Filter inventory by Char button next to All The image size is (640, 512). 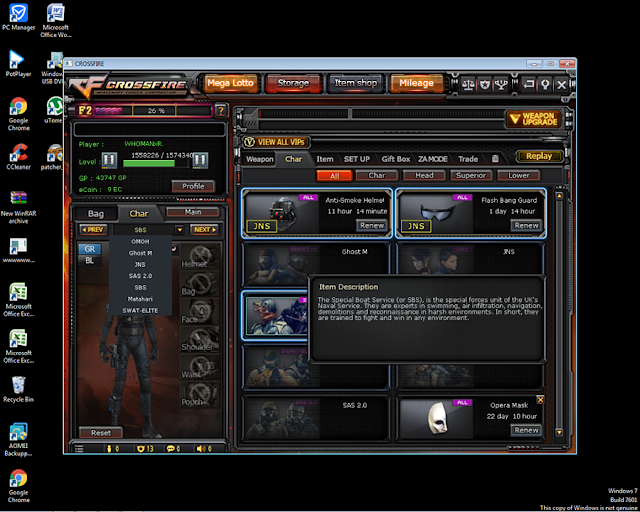(376, 175)
